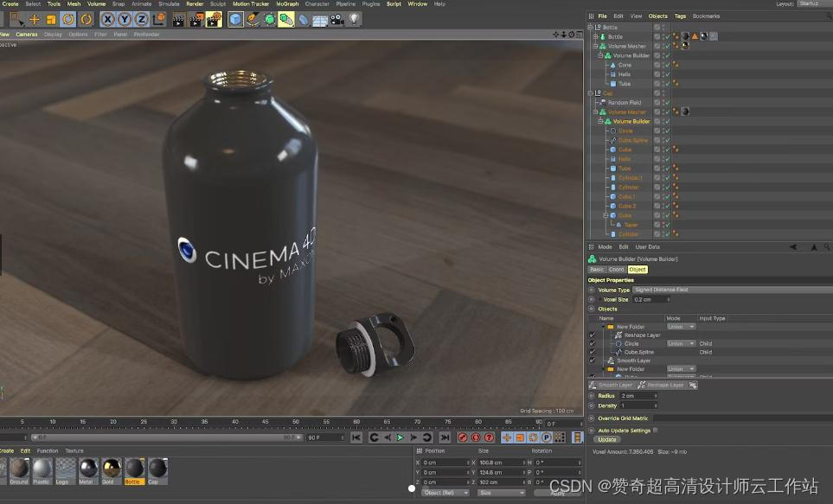This screenshot has width=833, height=504.
Task: Select the Taper deformer in the tree
Action: (631, 225)
